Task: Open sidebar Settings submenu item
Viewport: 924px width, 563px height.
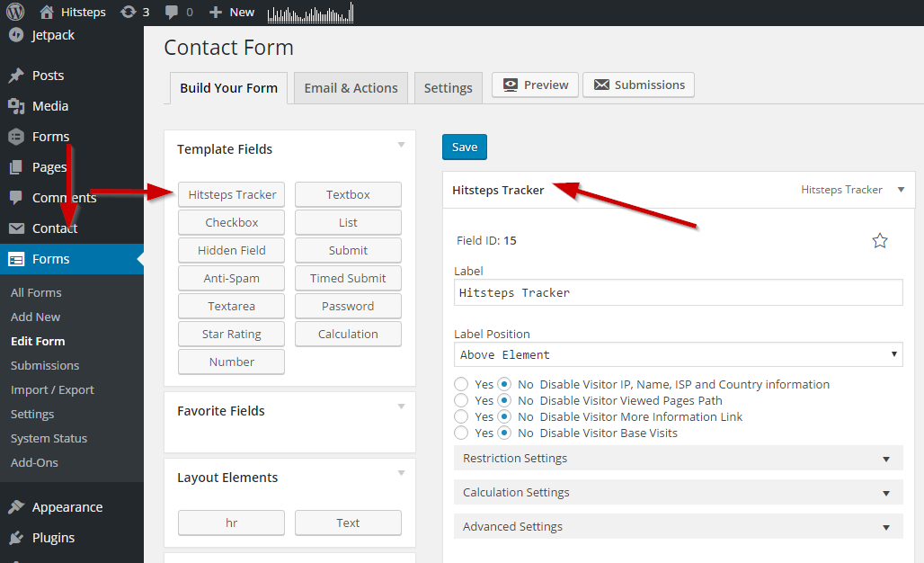Action: [x=32, y=414]
